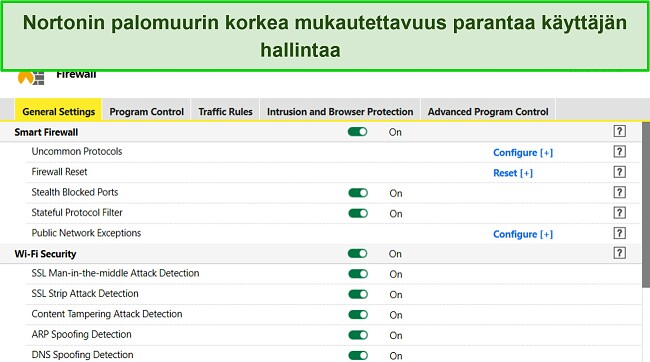Screen dimensions: 650x362
Task: Click the Norton Firewall logo icon
Action: [x=31, y=78]
